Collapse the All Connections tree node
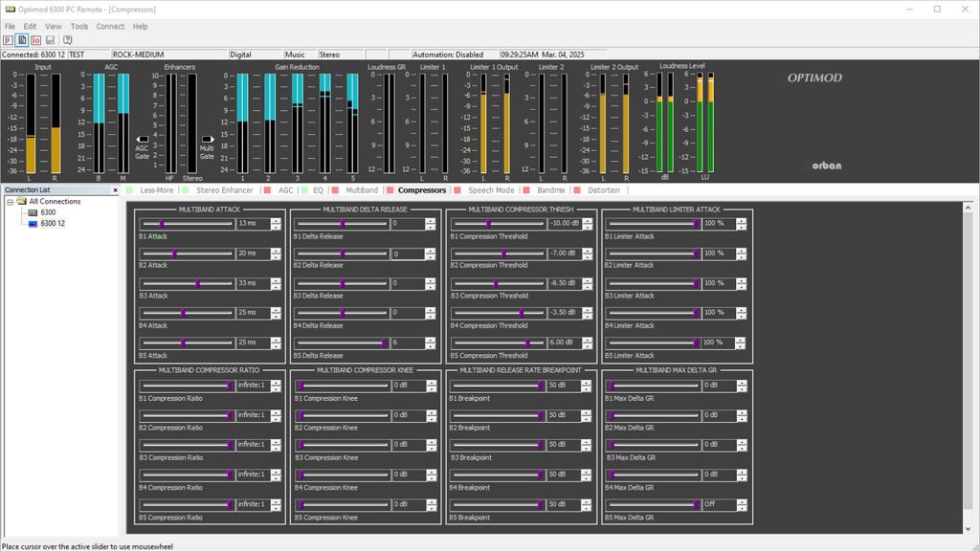The width and height of the screenshot is (980, 552). [x=10, y=202]
